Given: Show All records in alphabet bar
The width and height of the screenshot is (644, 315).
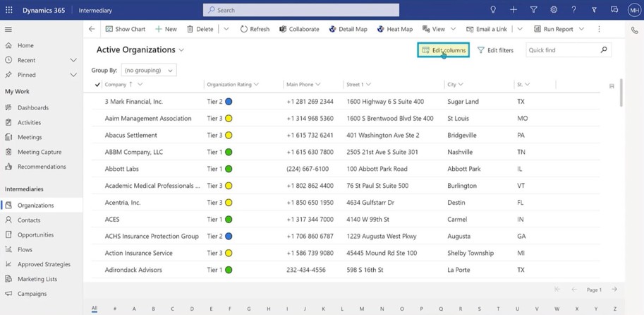Looking at the screenshot, I should pyautogui.click(x=95, y=309).
